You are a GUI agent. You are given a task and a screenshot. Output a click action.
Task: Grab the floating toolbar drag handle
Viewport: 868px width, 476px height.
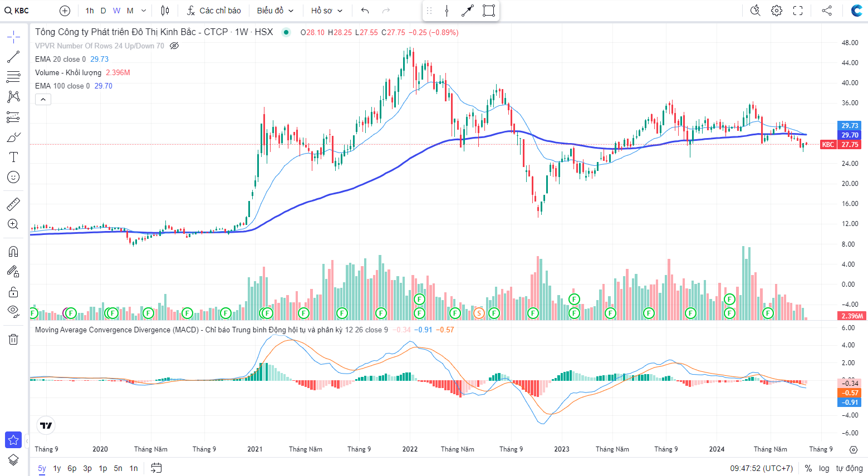click(429, 11)
